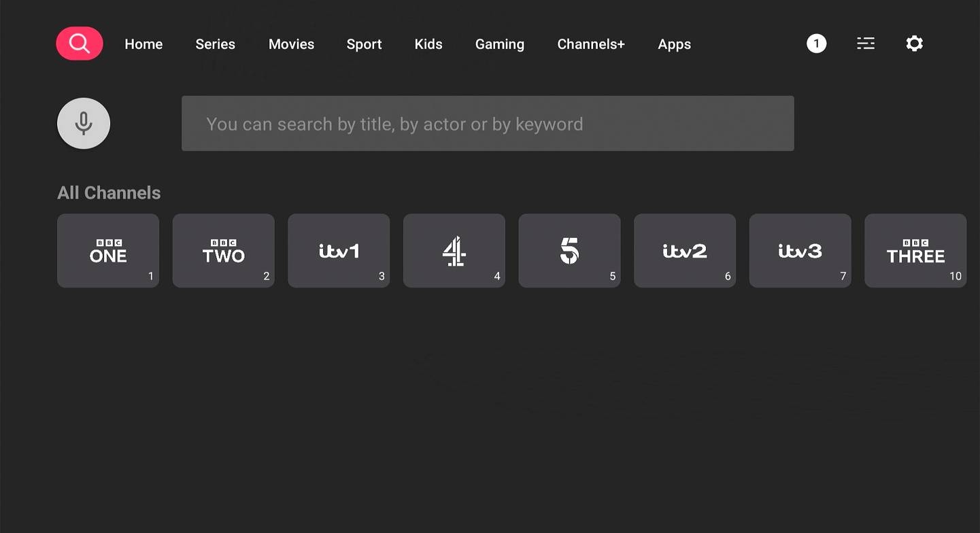
Task: Open the notifications badge showing 1
Action: [816, 44]
